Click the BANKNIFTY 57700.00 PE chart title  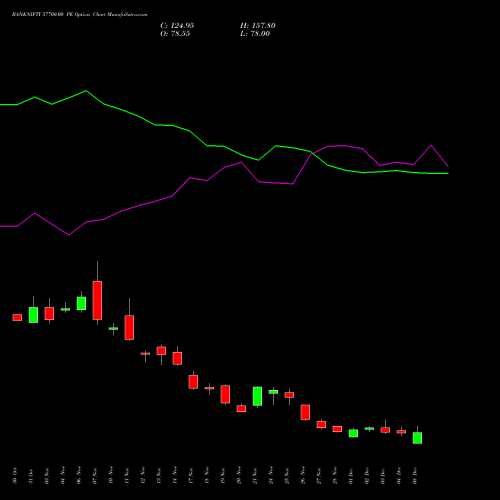[x=79, y=15]
